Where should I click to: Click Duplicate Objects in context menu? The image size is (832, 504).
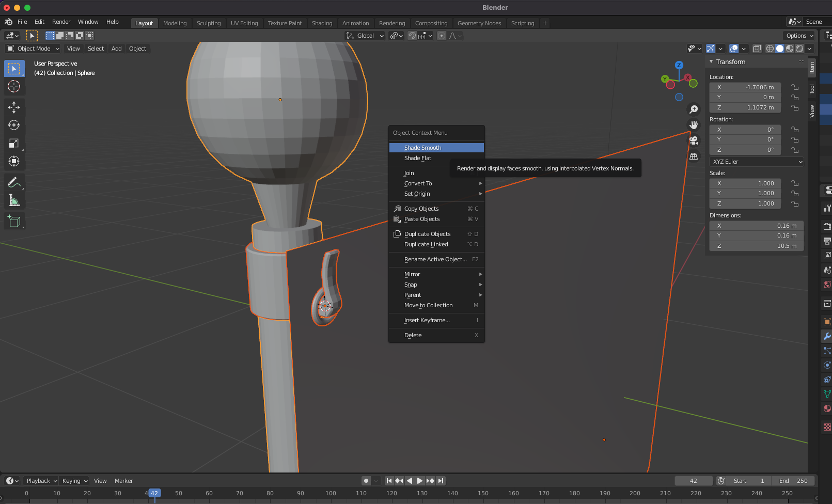(x=436, y=234)
